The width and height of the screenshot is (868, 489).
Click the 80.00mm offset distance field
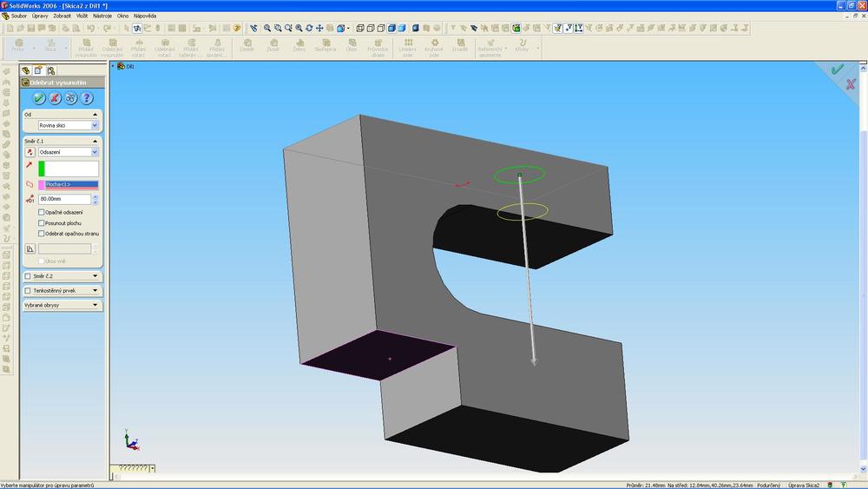click(x=63, y=199)
